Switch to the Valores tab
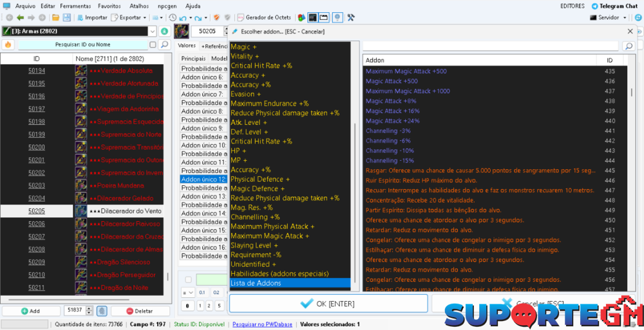 pyautogui.click(x=187, y=46)
